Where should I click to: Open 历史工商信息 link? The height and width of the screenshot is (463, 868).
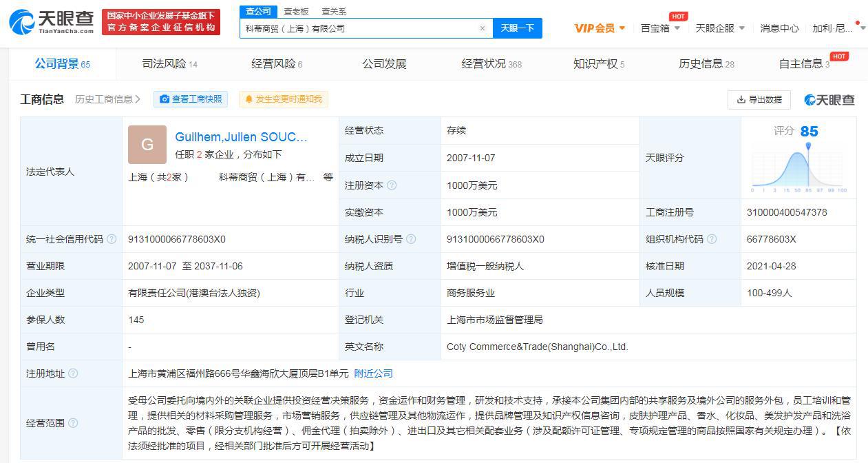(x=107, y=99)
